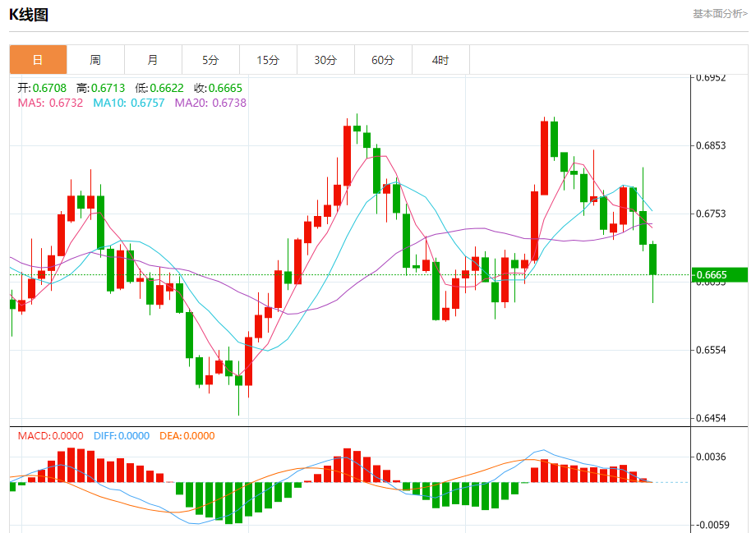Click the 低:0.6622 low value
This screenshot has height=533, width=756.
tap(159, 88)
